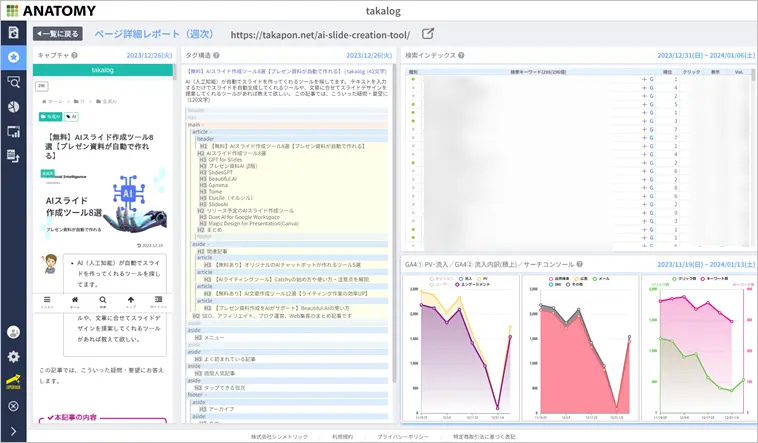Open the GA4 chart date range link
This screenshot has width=758, height=443.
pyautogui.click(x=706, y=264)
